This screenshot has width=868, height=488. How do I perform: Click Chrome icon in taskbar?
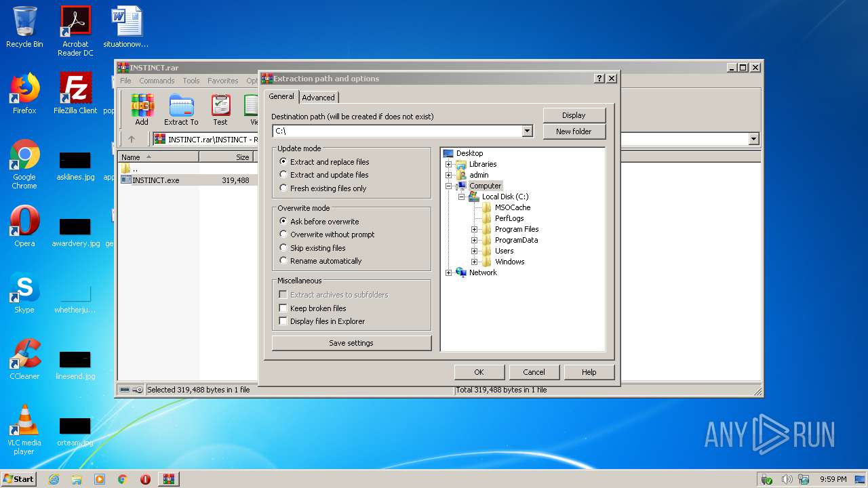tap(122, 479)
